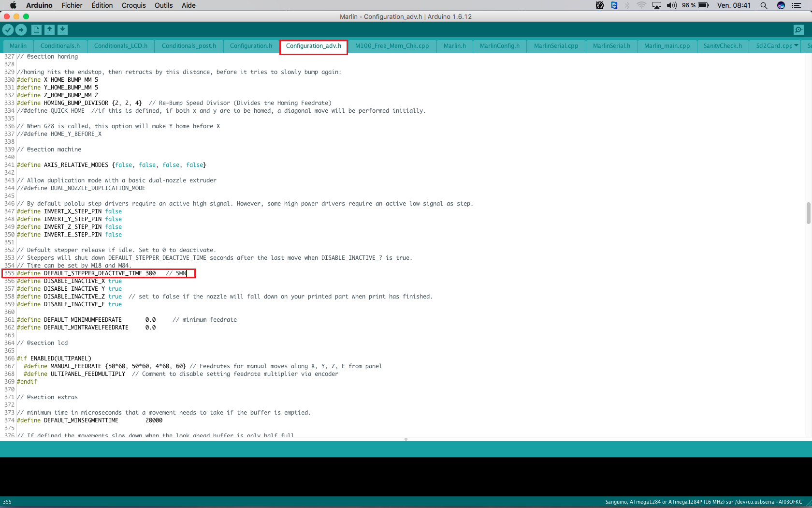Click the vertical editor scrollbar thumb
This screenshot has height=508, width=812.
coord(808,213)
